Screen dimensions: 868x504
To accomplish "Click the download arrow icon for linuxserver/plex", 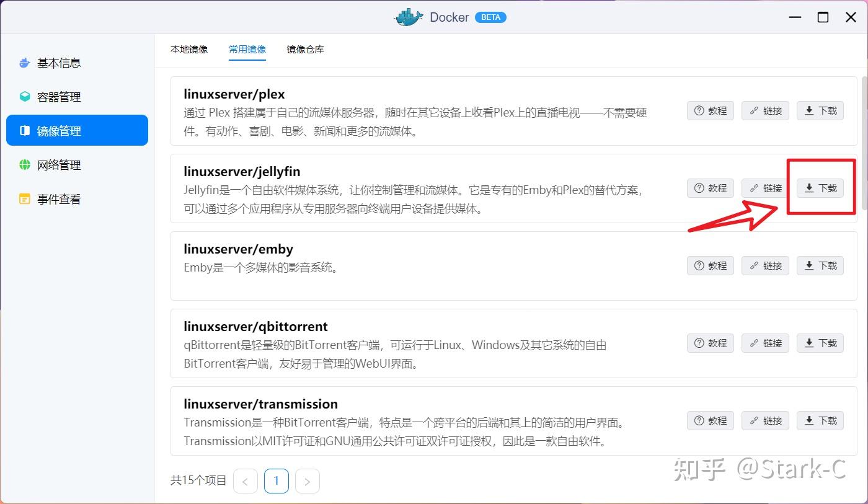I will (x=809, y=110).
